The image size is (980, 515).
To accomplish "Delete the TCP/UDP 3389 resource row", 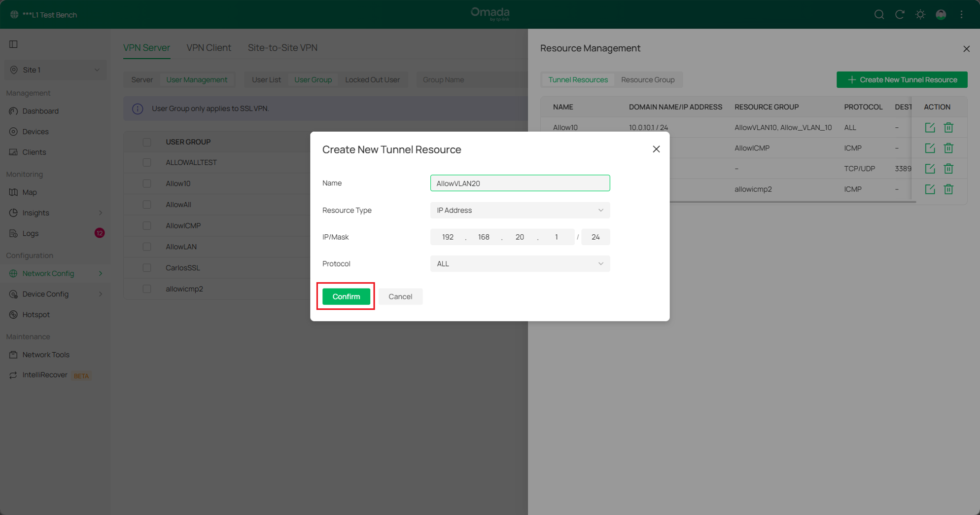I will (948, 169).
